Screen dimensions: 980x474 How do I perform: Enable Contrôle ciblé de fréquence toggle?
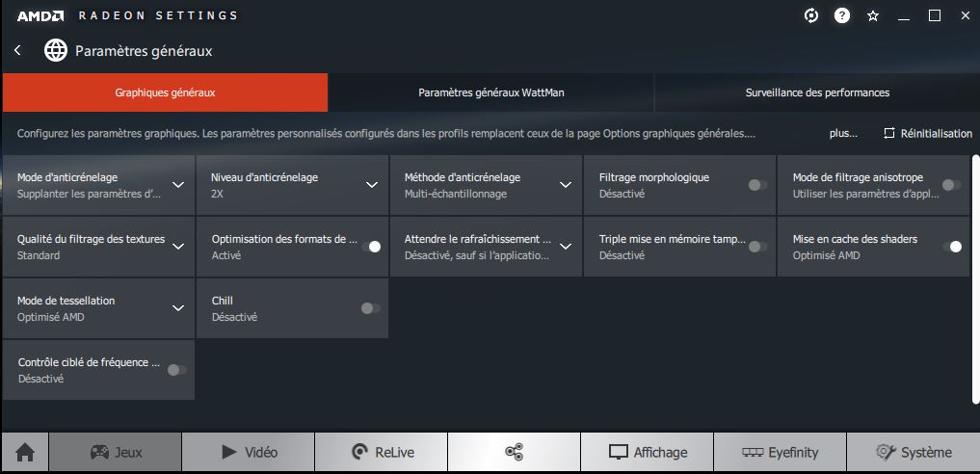coord(177,370)
